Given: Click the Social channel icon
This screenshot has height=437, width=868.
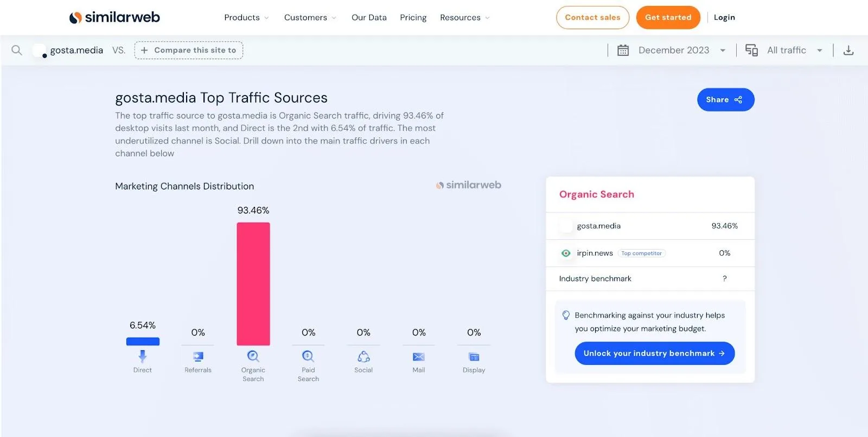Looking at the screenshot, I should [x=363, y=356].
